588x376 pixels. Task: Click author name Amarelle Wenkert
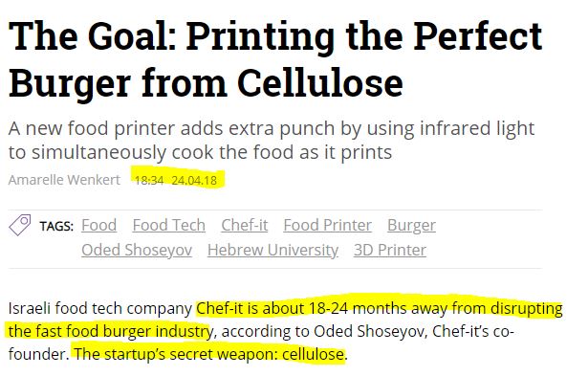(x=64, y=180)
